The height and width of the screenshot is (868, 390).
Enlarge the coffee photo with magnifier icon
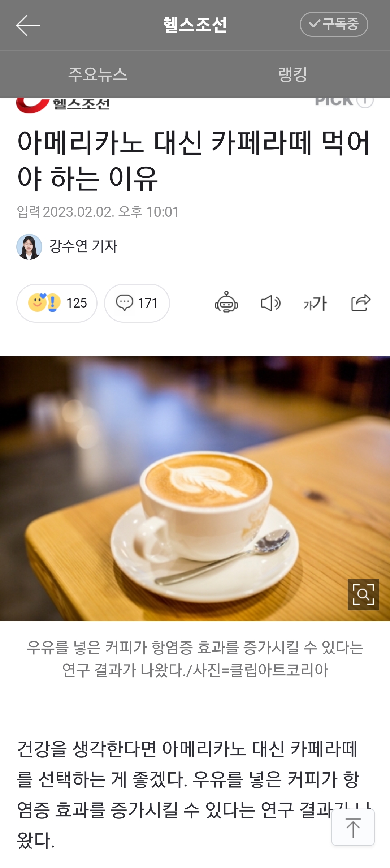[363, 594]
